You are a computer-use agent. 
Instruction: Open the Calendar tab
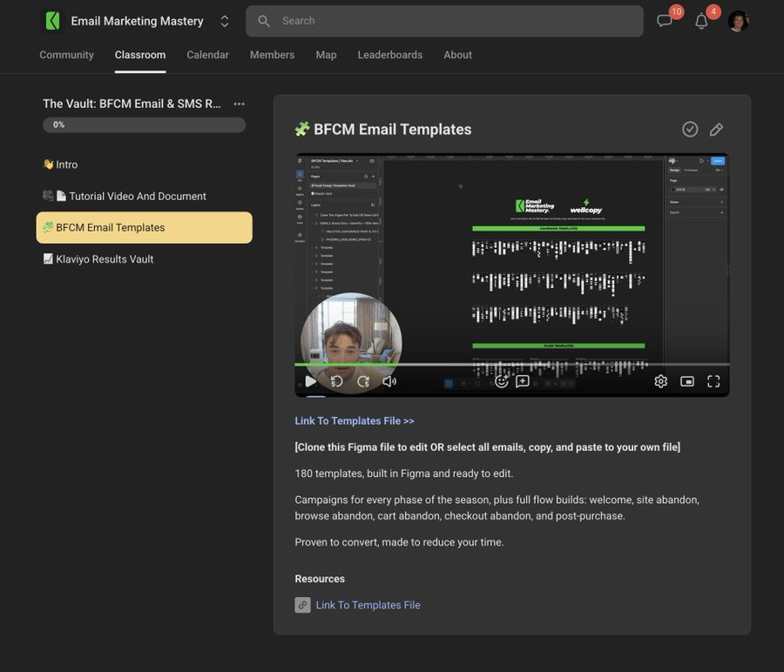coord(207,55)
